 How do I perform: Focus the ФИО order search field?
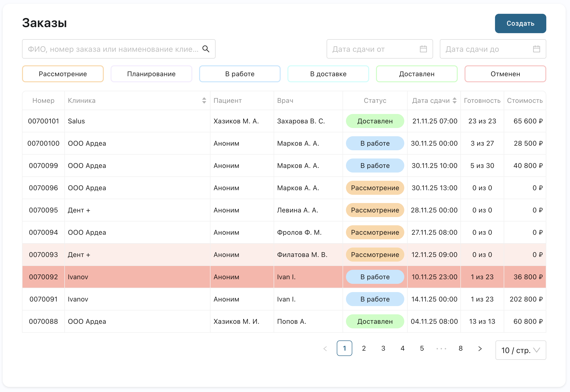(113, 49)
